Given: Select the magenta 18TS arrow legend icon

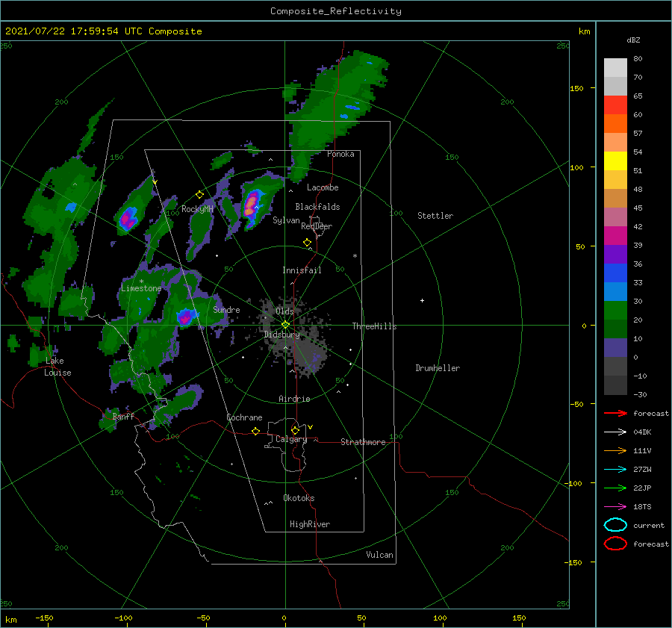Looking at the screenshot, I should click(615, 507).
